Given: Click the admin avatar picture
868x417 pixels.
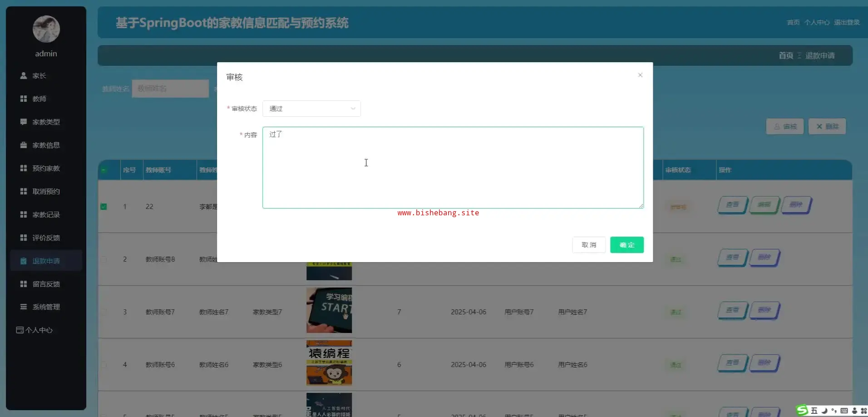Looking at the screenshot, I should pos(46,29).
